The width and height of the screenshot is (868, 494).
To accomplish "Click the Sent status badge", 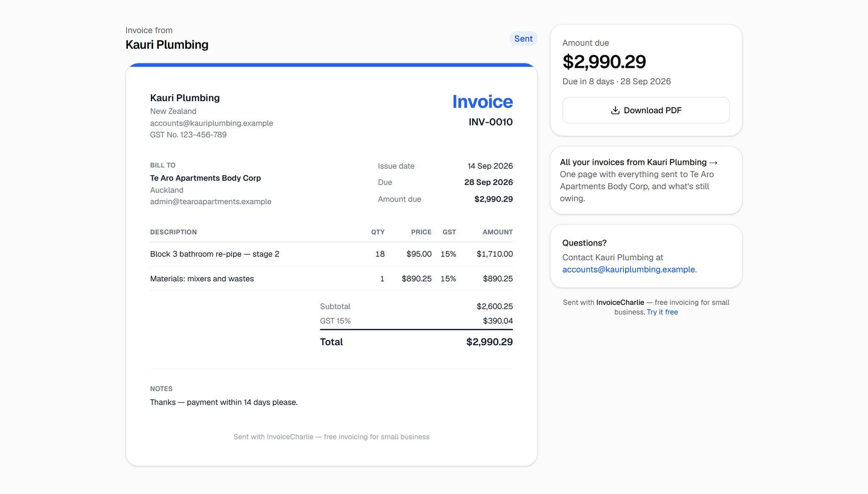I will 523,39.
